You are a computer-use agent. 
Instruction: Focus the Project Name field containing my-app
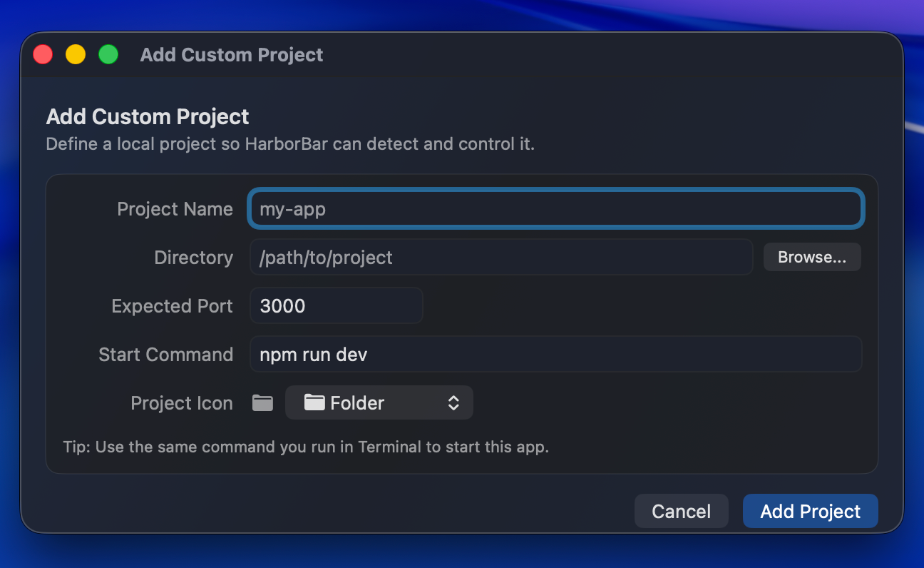(555, 208)
